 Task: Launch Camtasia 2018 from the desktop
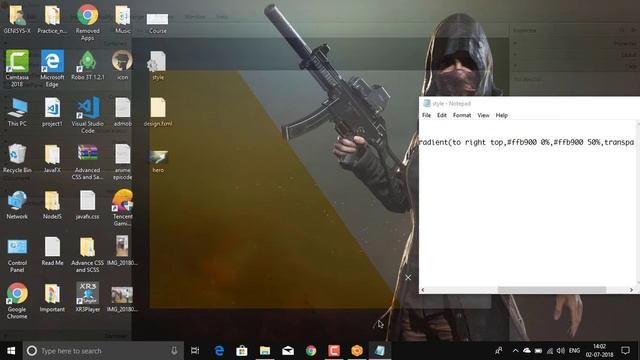click(17, 68)
